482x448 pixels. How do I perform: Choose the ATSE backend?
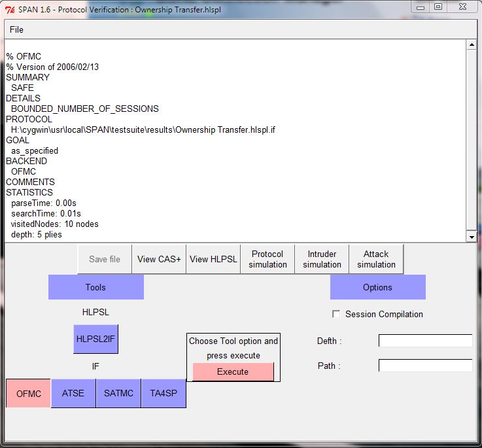click(73, 393)
